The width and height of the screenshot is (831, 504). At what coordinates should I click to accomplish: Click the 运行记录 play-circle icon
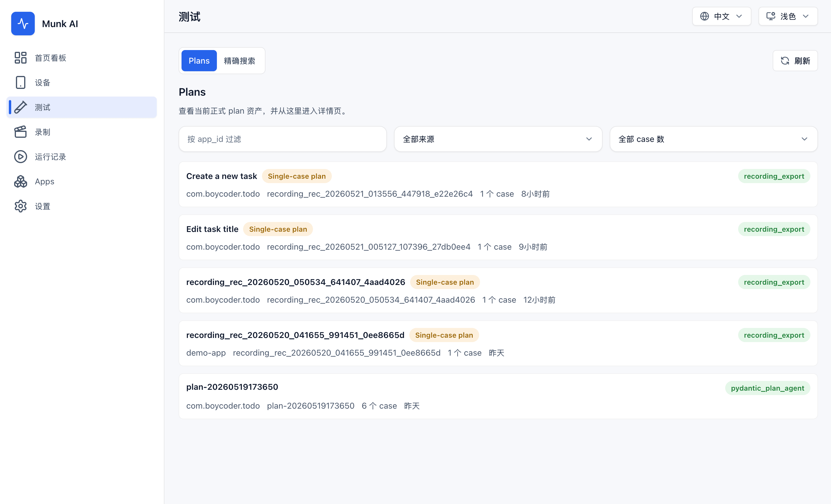[x=21, y=157]
